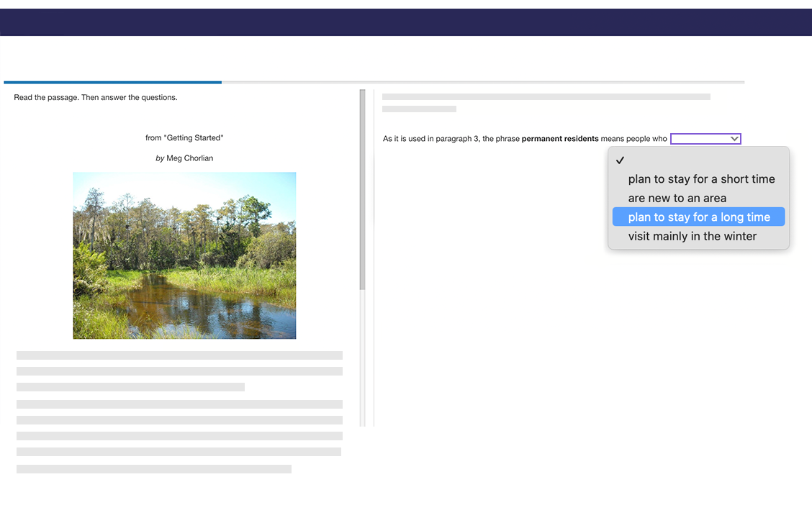Click the author name Meg Chorlian
Screen dimensions: 812x518
click(189, 158)
